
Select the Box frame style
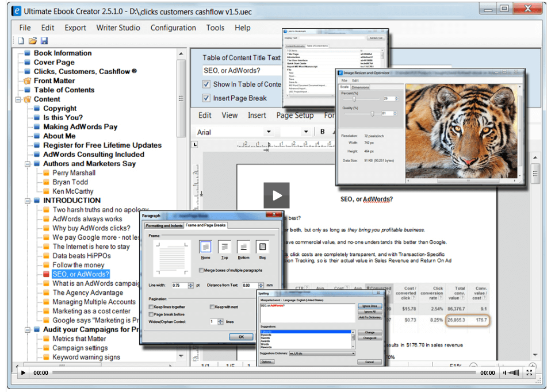pyautogui.click(x=263, y=247)
